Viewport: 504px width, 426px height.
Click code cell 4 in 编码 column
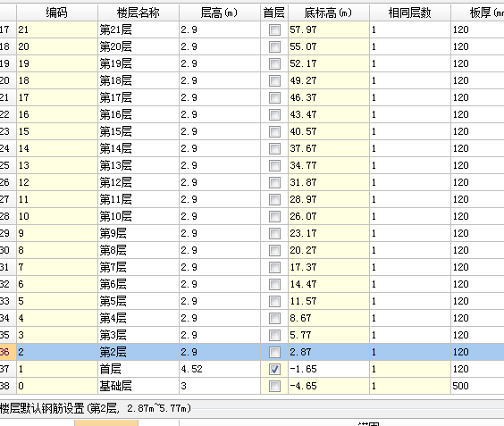[x=57, y=318]
